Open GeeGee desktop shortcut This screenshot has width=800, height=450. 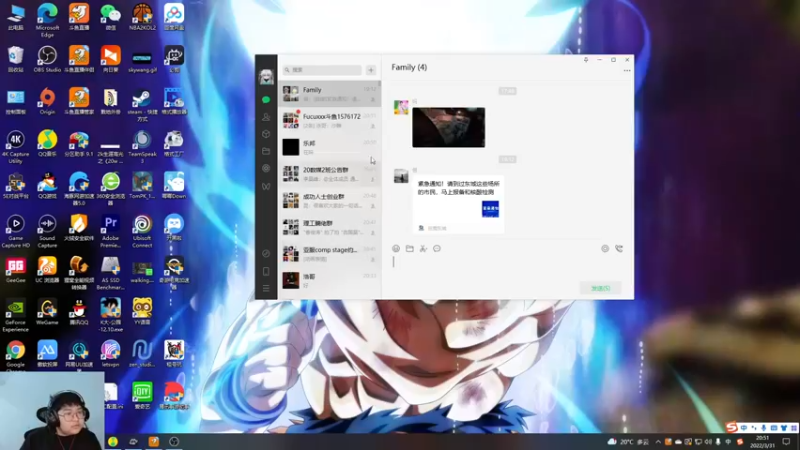[15, 270]
